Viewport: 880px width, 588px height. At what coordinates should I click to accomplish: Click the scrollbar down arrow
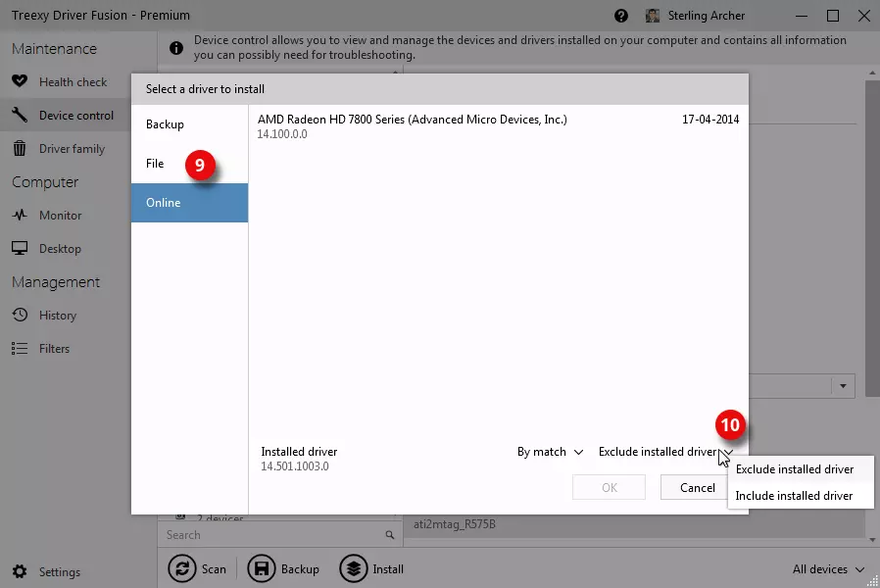pyautogui.click(x=872, y=540)
